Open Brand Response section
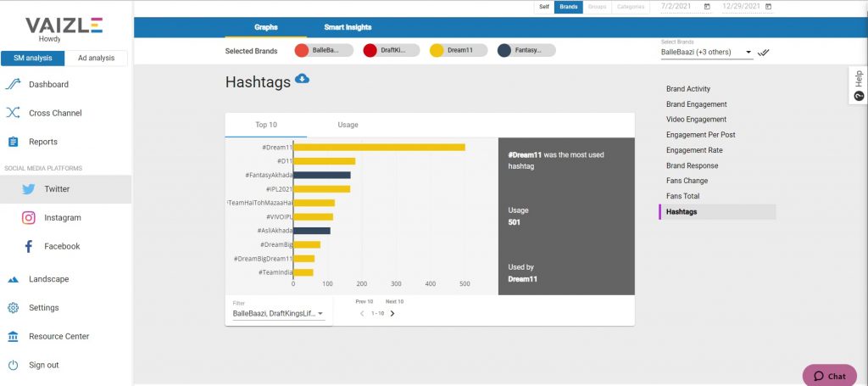 pyautogui.click(x=692, y=165)
